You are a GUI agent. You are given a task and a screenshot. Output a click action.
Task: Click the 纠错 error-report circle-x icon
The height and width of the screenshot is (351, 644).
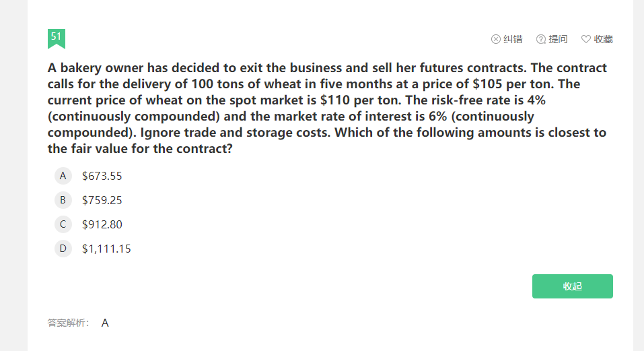click(496, 39)
